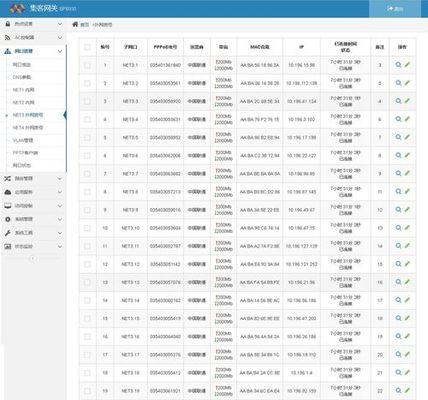Click pencil edit icon in NET3.17 row
The height and width of the screenshot is (400, 428).
point(407,354)
